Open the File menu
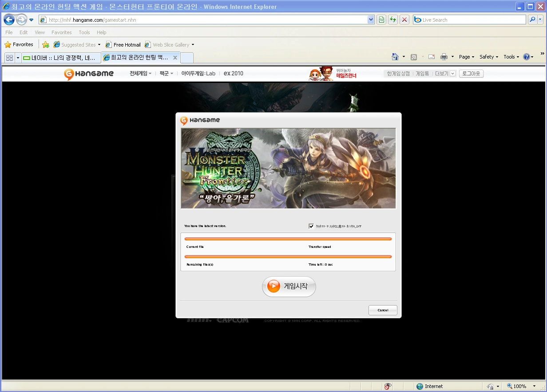 [x=9, y=32]
